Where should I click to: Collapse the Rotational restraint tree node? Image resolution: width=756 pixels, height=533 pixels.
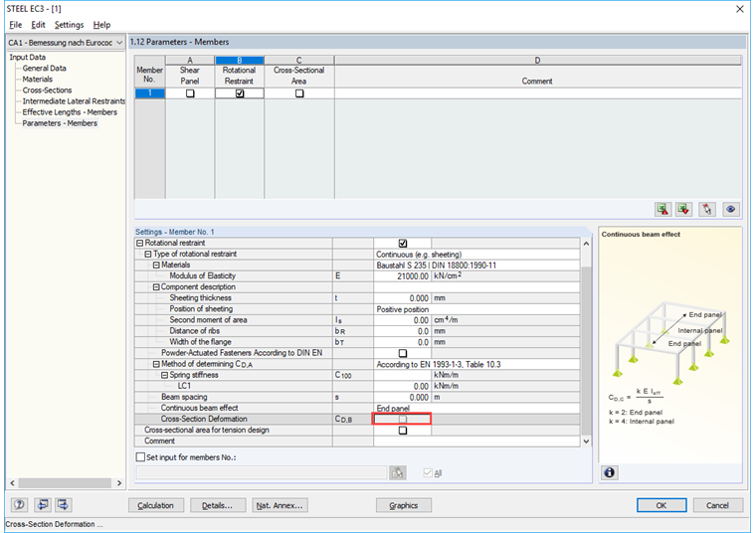140,243
